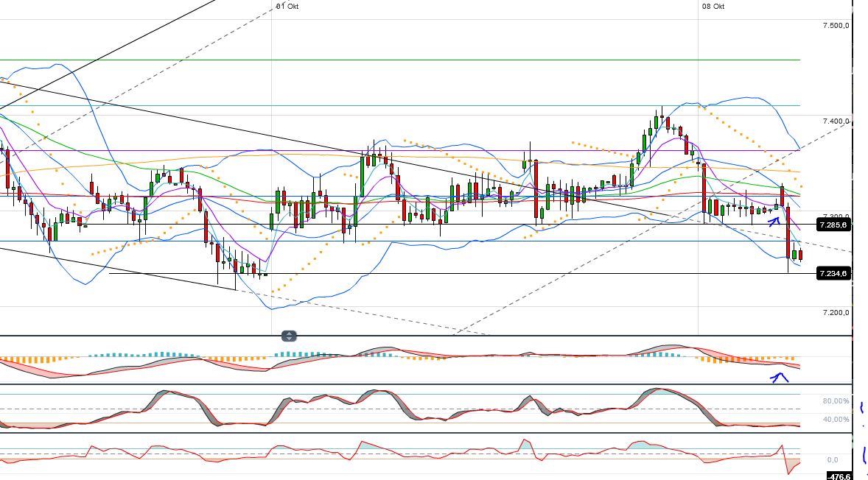Click the 0,0 label on bottom indicator axis
Image resolution: width=868 pixels, height=480 pixels.
[x=833, y=460]
